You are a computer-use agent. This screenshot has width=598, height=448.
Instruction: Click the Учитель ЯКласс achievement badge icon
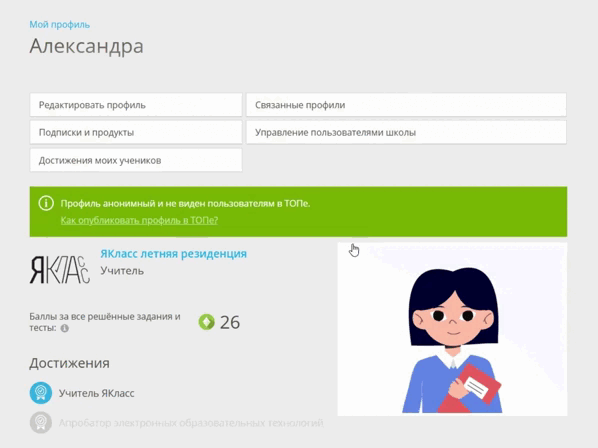tap(41, 393)
